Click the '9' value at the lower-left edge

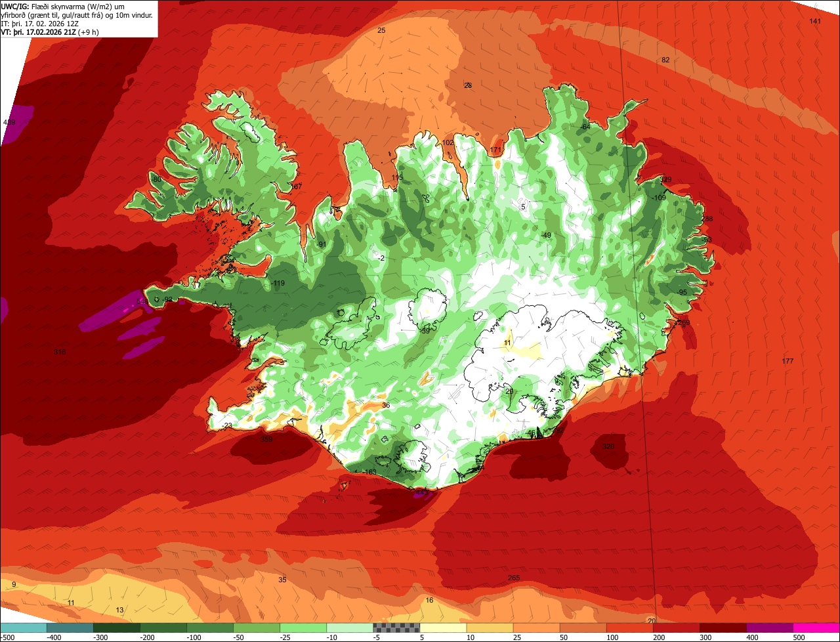pos(13,584)
